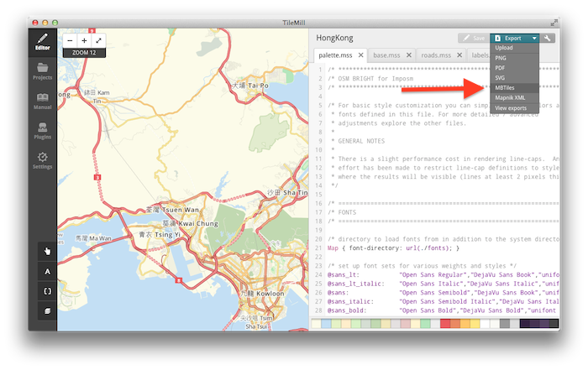Click the @sans_lt variable on line 24

tap(343, 275)
